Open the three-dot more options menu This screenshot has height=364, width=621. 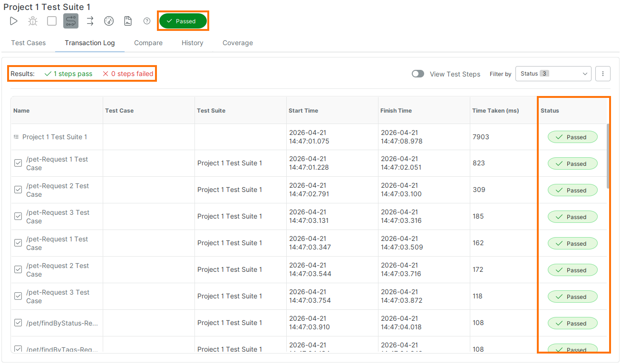[x=603, y=74]
